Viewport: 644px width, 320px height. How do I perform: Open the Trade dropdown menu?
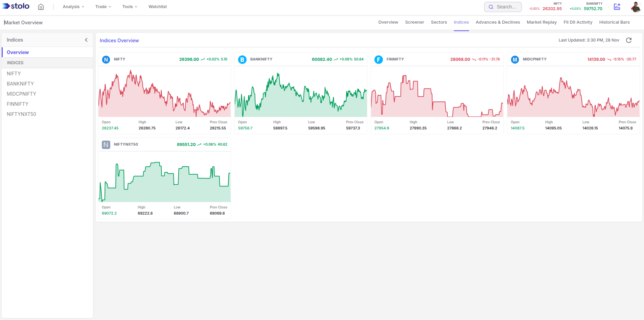(103, 7)
